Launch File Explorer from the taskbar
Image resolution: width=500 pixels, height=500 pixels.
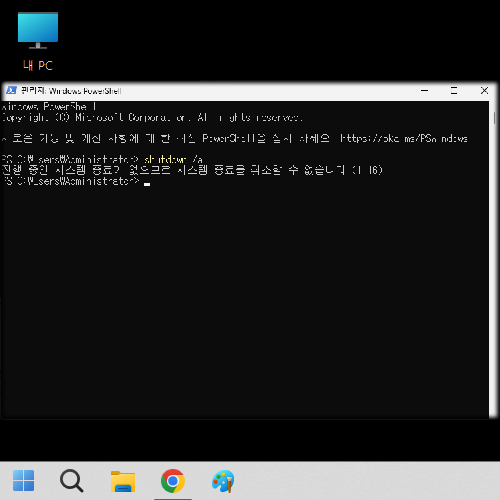(x=123, y=481)
